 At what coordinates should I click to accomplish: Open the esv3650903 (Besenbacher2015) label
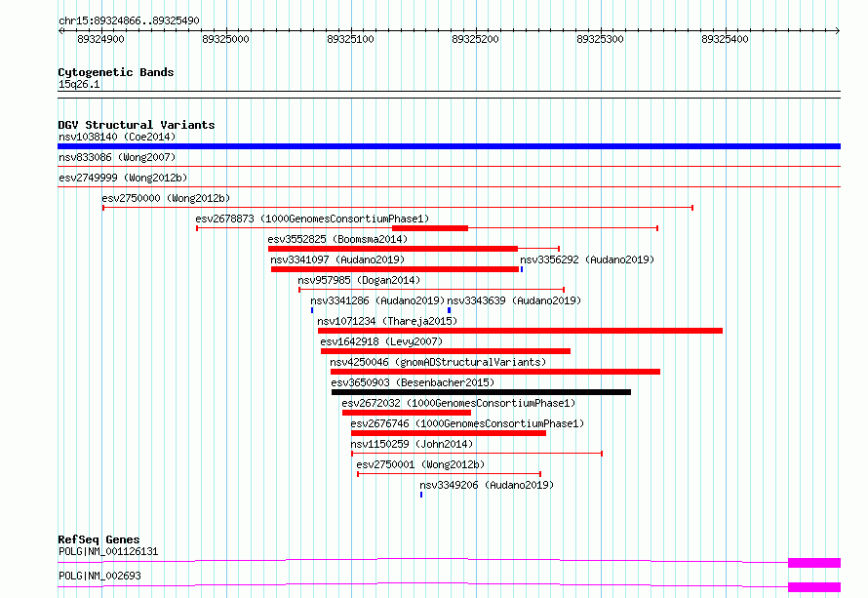(413, 382)
